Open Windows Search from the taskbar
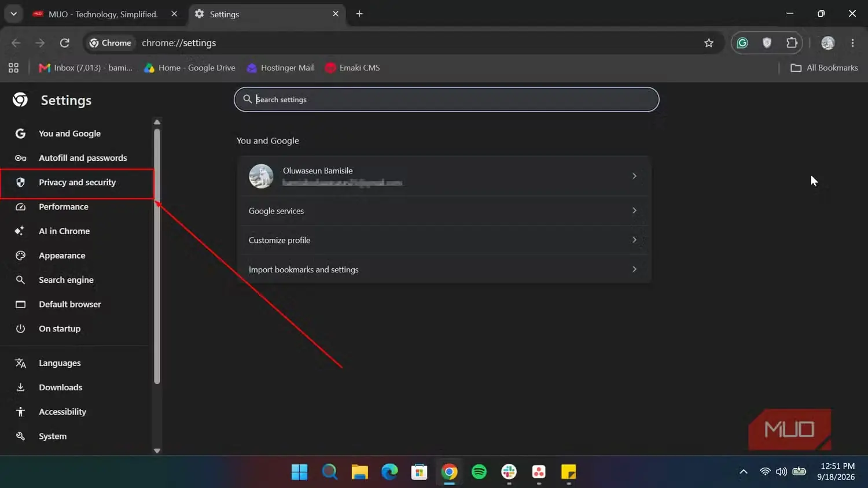Viewport: 868px width, 488px height. click(x=329, y=472)
